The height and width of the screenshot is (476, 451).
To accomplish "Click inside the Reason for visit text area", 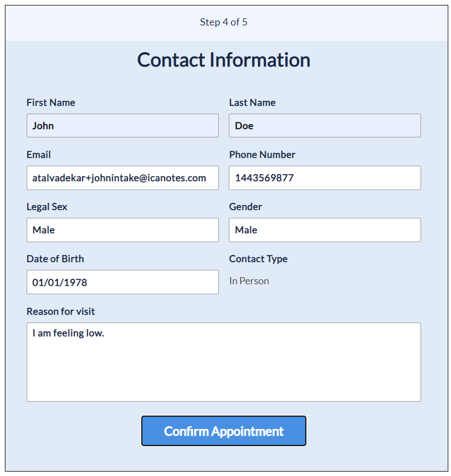I will click(x=223, y=362).
